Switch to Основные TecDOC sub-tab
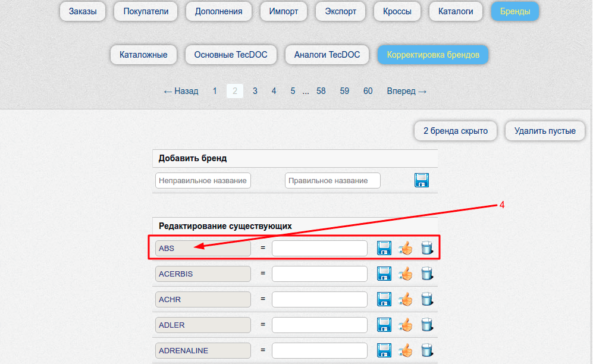This screenshot has width=593, height=364. [231, 55]
